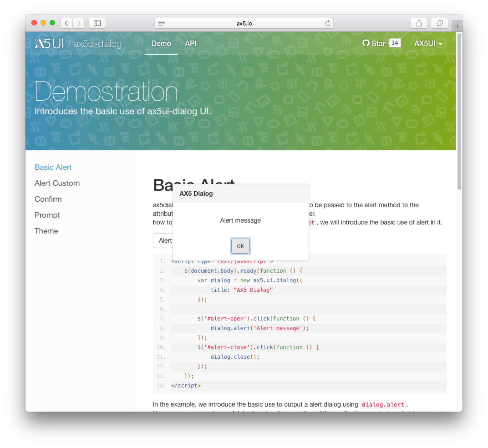The image size is (488, 448).
Task: Click the dialog.alert inline code text
Action: pos(383,404)
